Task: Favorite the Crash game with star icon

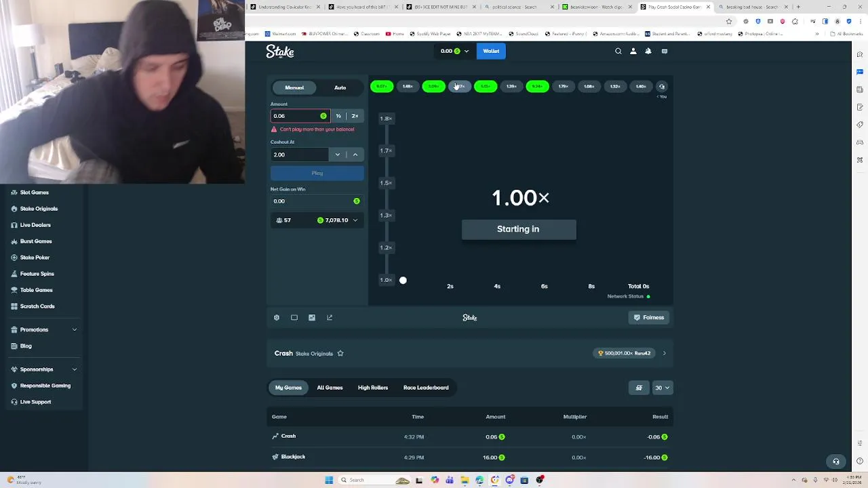Action: (x=340, y=353)
